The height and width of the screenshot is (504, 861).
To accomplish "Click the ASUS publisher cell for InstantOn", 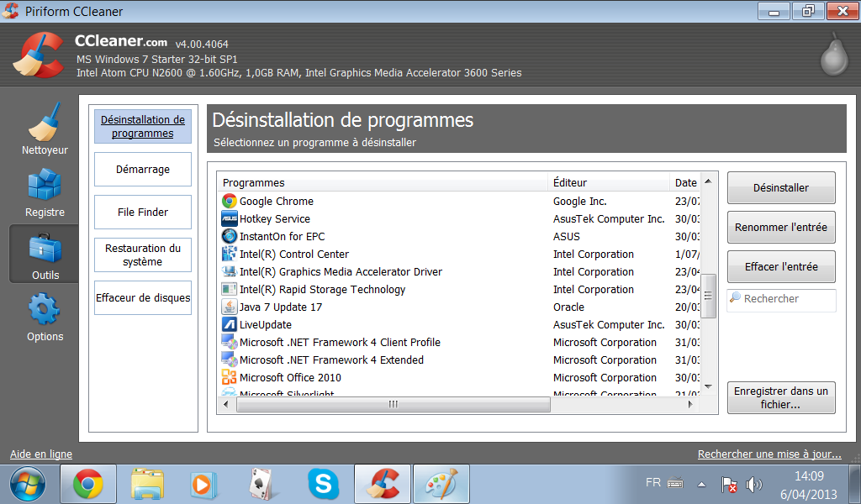I will (566, 236).
